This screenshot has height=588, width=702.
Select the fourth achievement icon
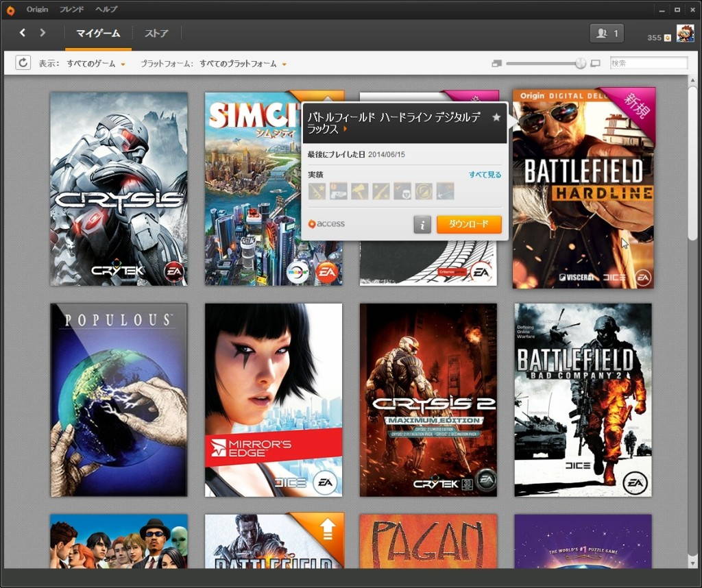click(x=381, y=191)
